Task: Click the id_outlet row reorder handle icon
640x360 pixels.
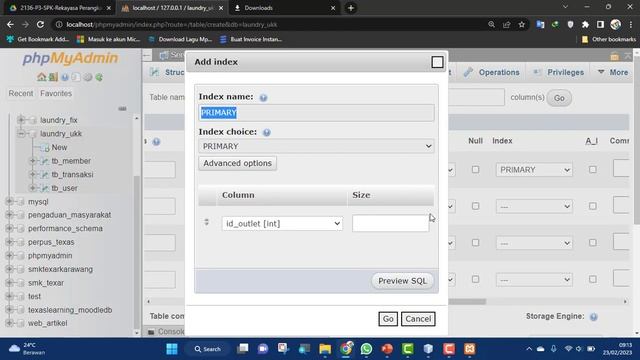Action: click(x=207, y=222)
